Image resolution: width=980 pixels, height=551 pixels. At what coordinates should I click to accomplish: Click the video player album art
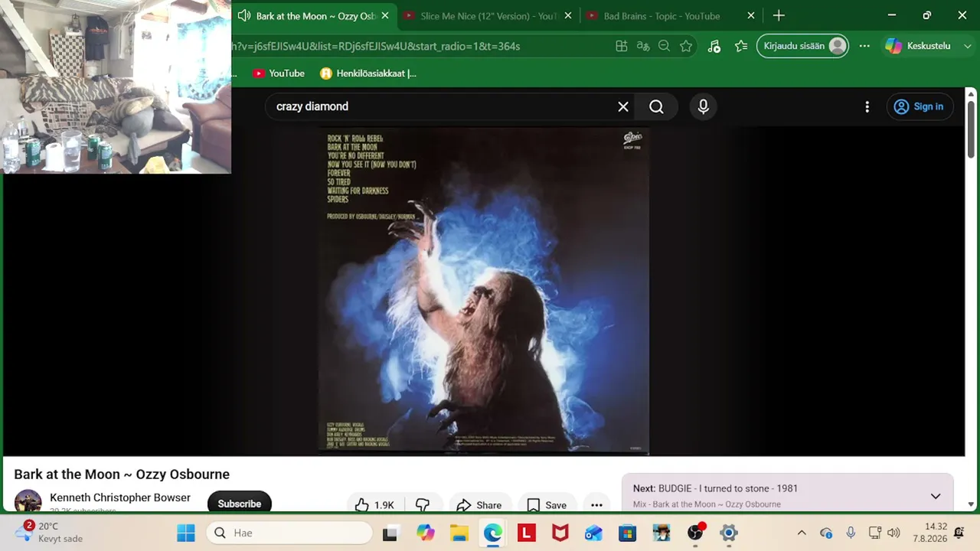484,291
